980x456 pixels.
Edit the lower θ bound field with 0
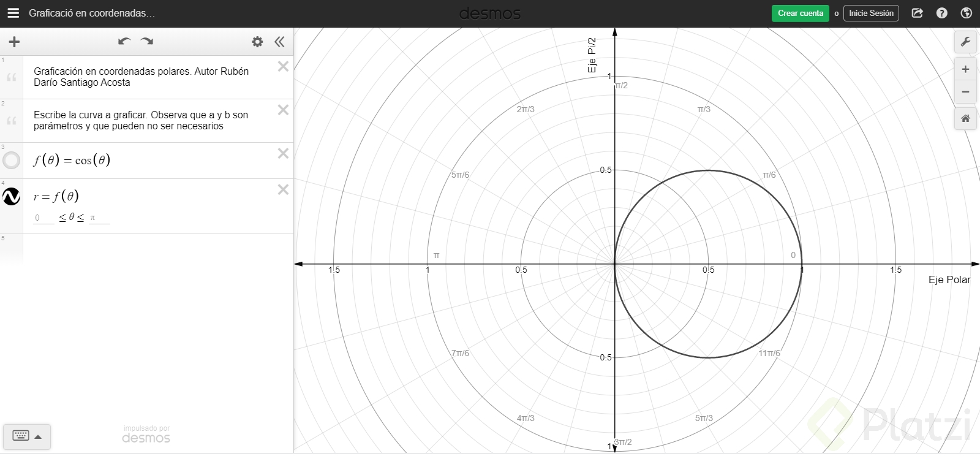coord(43,218)
